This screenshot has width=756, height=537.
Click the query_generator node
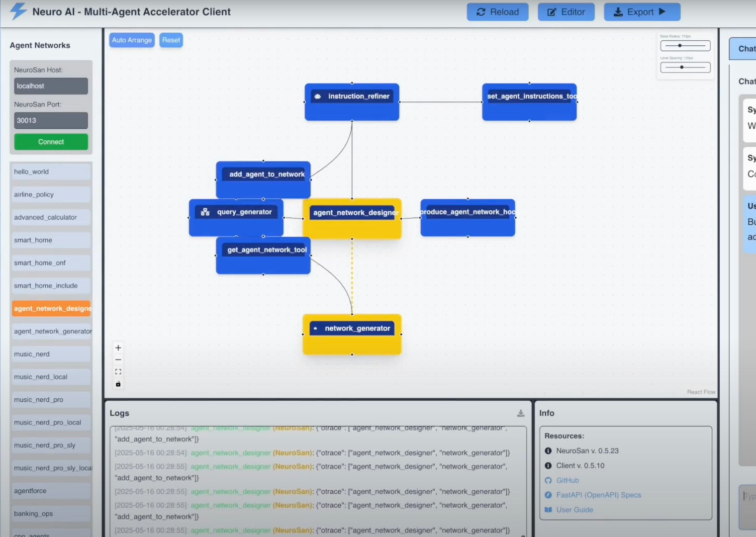click(x=236, y=218)
